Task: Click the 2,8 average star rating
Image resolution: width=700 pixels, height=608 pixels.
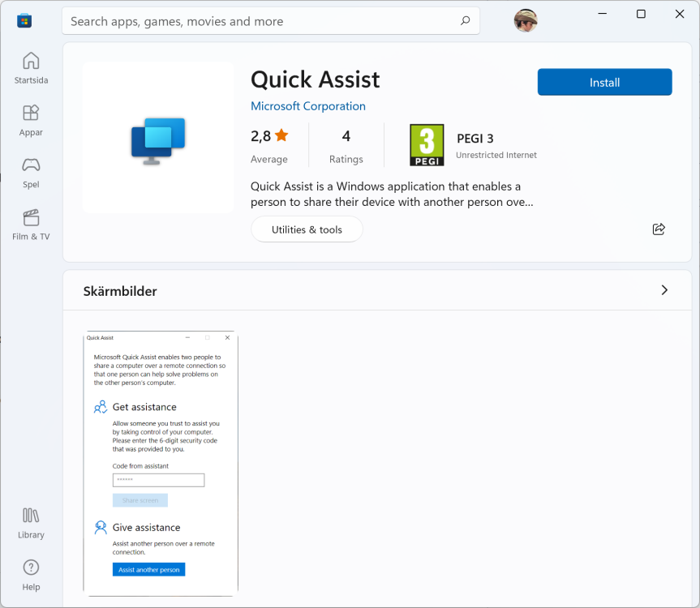Action: [x=269, y=136]
